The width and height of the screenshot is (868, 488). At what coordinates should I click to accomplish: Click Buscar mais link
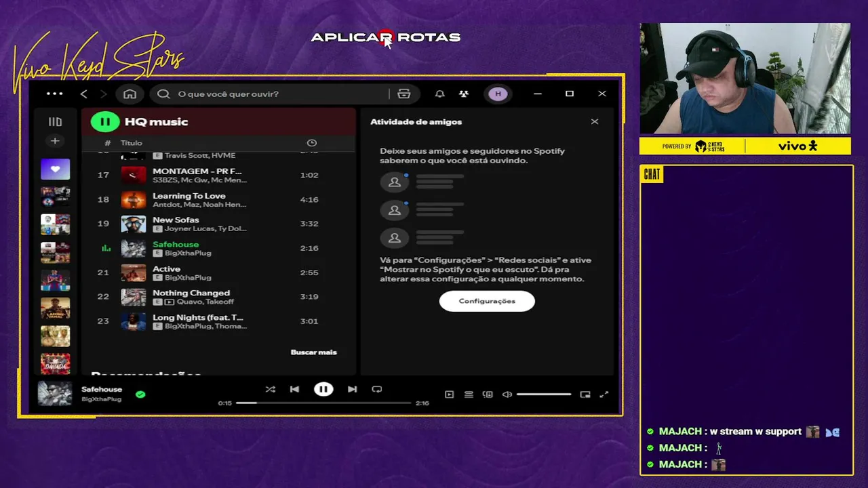pyautogui.click(x=313, y=352)
